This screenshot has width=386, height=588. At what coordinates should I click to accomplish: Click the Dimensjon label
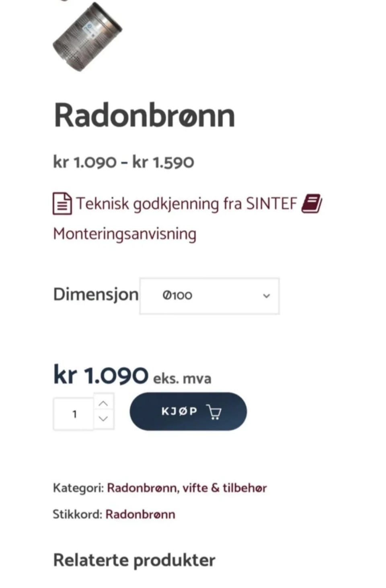click(x=96, y=295)
